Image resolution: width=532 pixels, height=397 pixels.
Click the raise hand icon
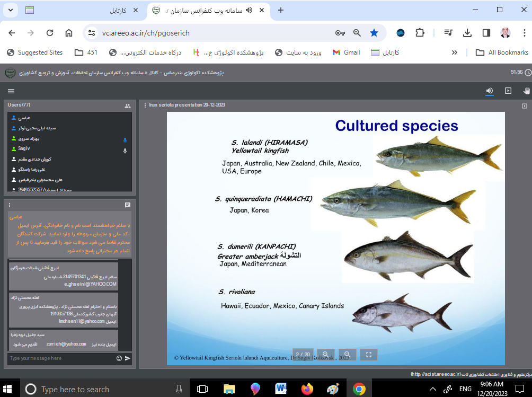point(527,91)
